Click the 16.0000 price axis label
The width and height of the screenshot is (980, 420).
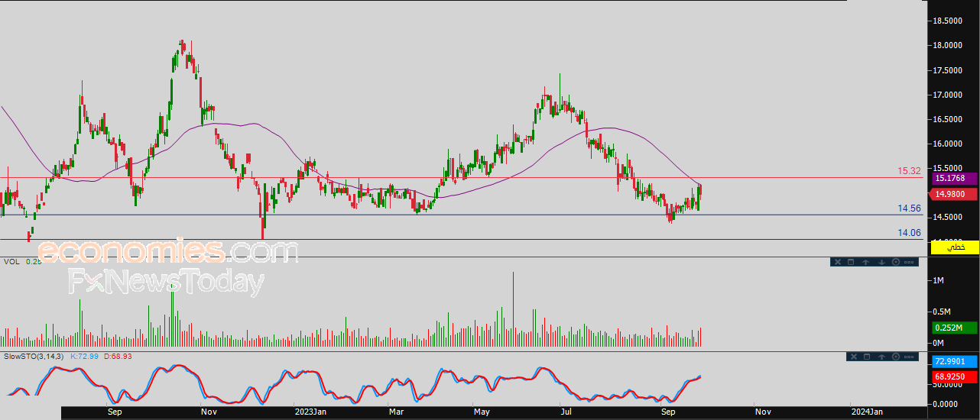(948, 144)
